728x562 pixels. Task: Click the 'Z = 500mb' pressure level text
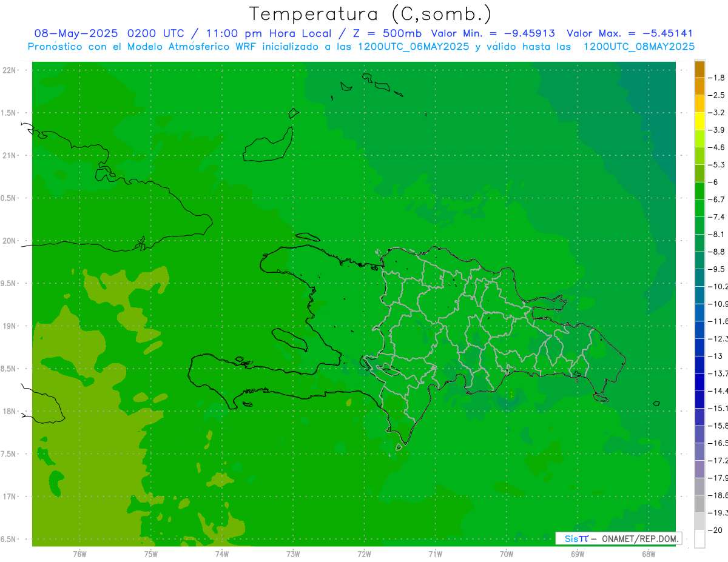(388, 33)
